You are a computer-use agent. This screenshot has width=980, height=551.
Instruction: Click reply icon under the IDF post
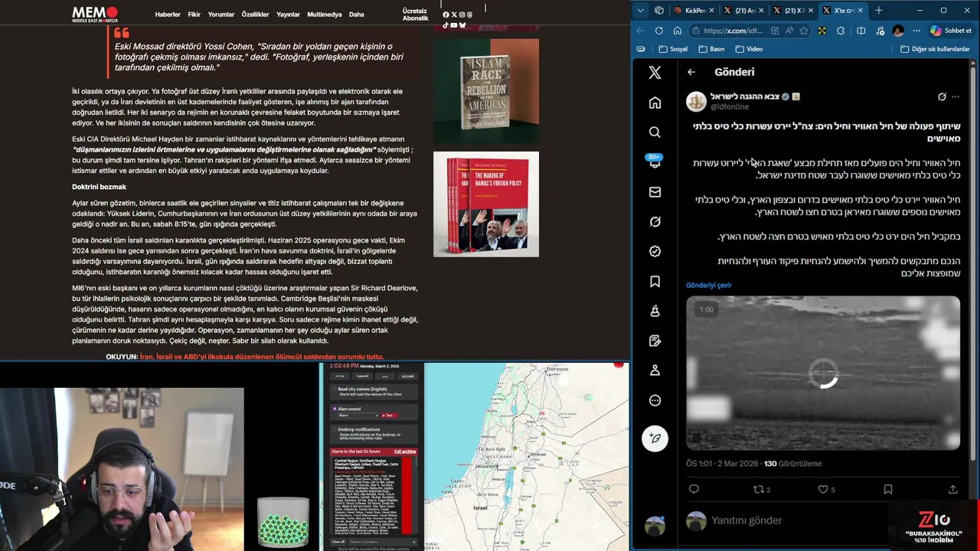pos(694,489)
